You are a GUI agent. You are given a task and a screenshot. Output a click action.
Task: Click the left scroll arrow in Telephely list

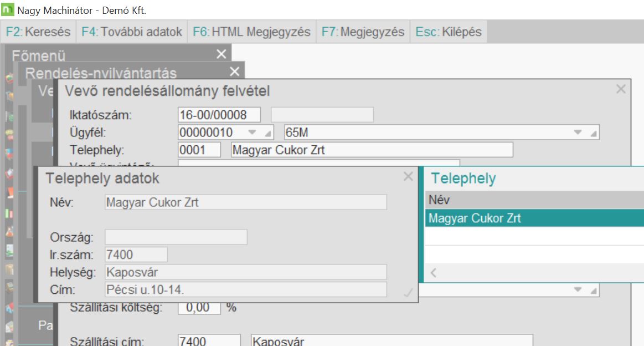point(434,272)
